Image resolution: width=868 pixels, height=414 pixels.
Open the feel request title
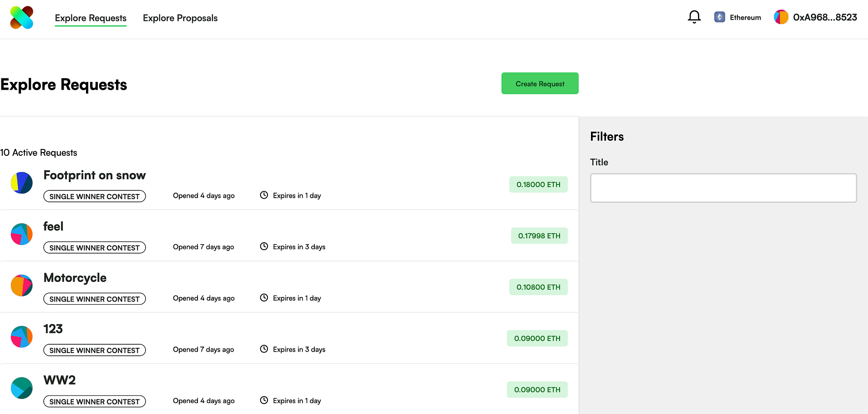point(53,226)
